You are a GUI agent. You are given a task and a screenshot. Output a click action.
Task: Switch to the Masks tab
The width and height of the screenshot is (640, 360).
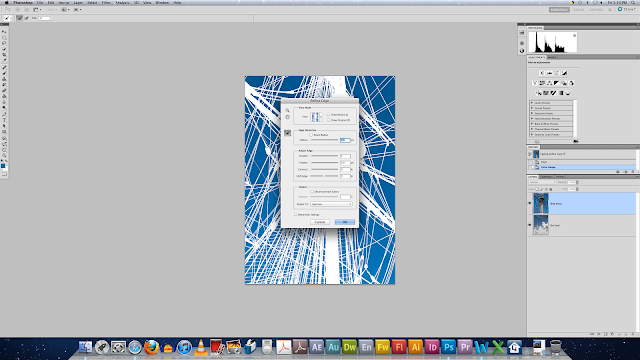pos(552,57)
